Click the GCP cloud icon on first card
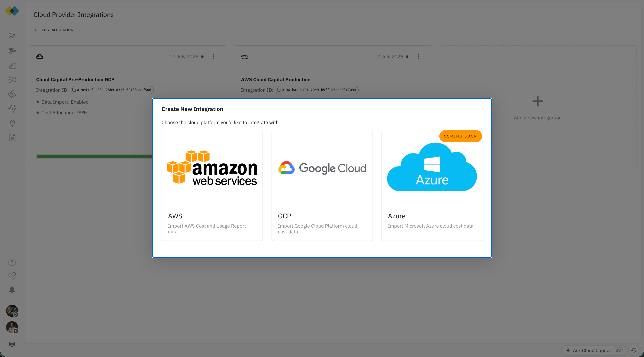This screenshot has height=357, width=644. coord(40,57)
